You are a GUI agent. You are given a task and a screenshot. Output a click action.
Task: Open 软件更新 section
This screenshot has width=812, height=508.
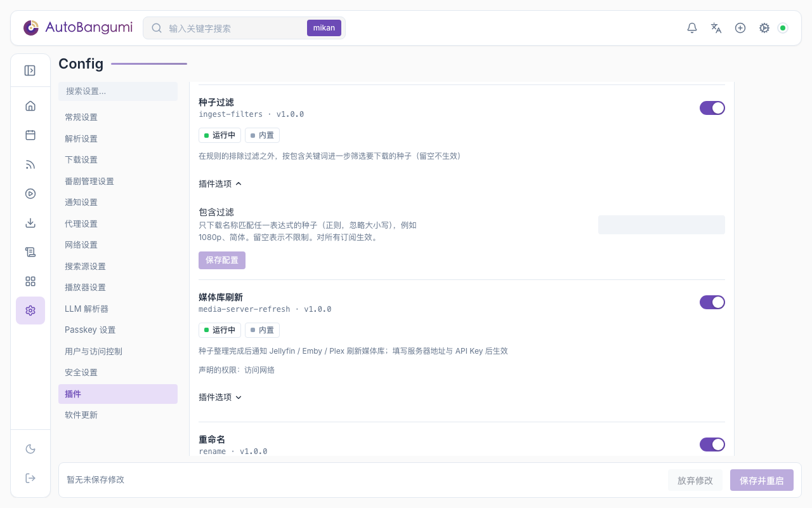118,415
